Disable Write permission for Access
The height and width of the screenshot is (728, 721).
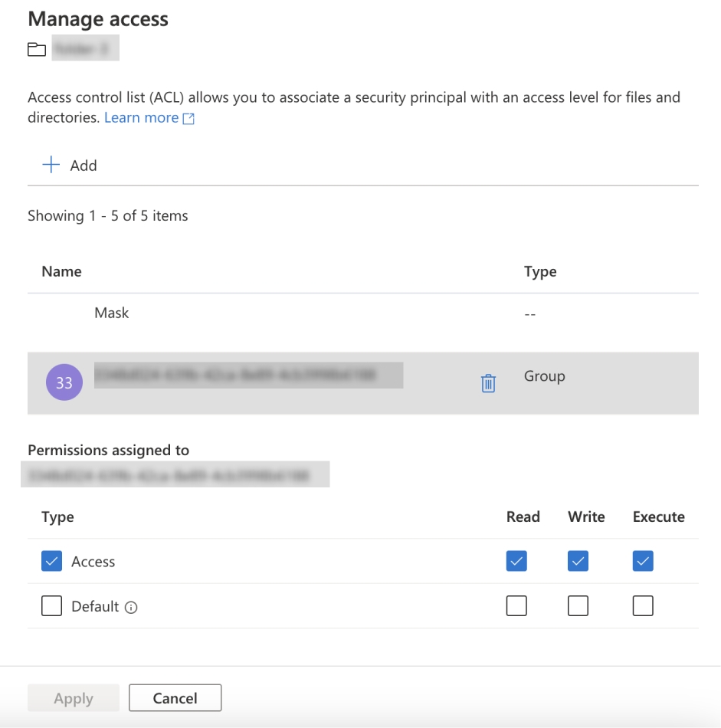[x=578, y=562]
